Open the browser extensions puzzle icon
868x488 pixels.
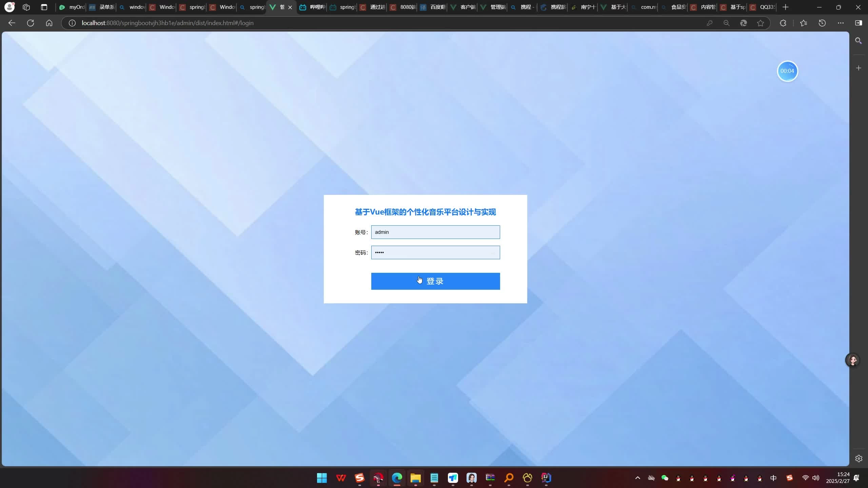(783, 23)
